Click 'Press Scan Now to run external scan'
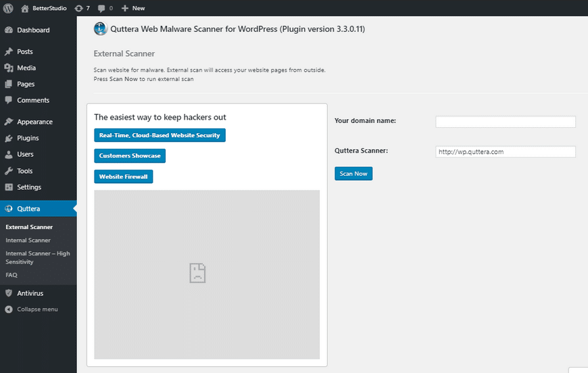 pos(144,79)
